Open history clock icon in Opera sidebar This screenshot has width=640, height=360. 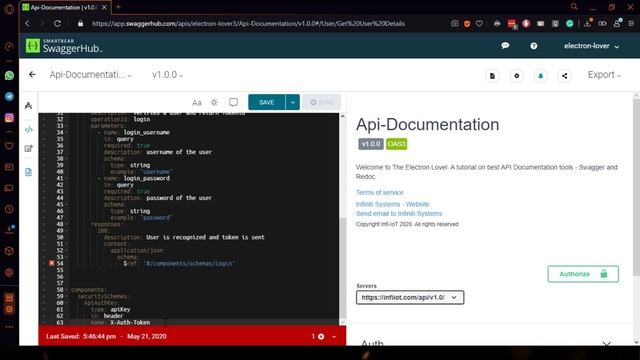coord(9,209)
